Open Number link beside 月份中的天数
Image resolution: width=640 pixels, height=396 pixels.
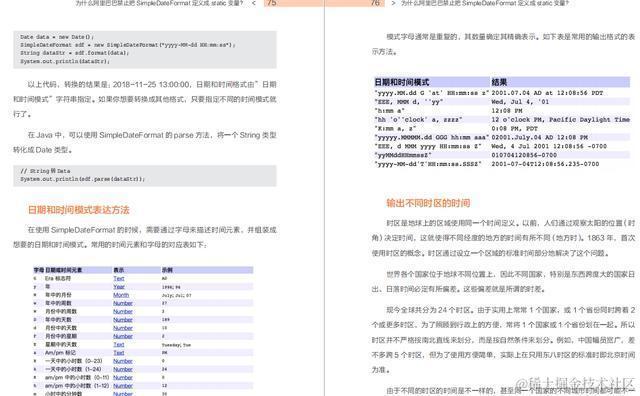click(123, 328)
